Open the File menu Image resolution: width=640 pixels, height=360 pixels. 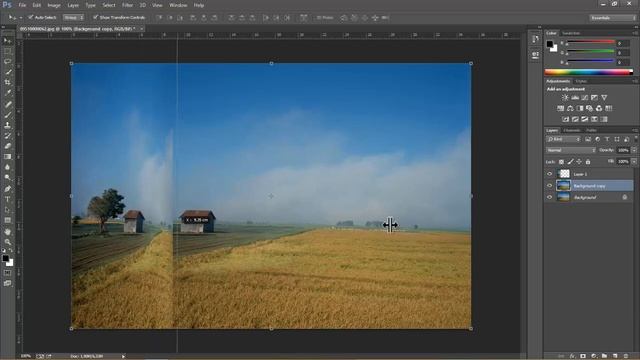pos(22,5)
